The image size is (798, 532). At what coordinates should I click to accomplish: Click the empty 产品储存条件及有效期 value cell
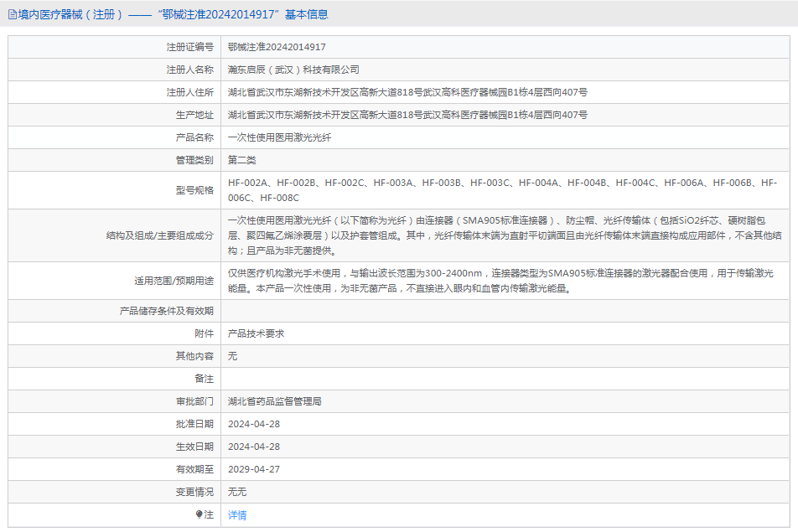(503, 311)
